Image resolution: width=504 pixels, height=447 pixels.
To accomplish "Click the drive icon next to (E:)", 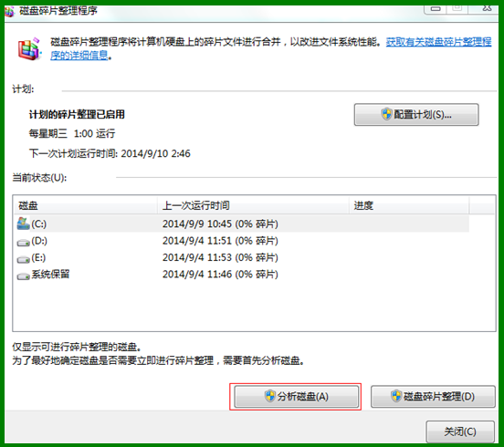I will click(x=23, y=259).
